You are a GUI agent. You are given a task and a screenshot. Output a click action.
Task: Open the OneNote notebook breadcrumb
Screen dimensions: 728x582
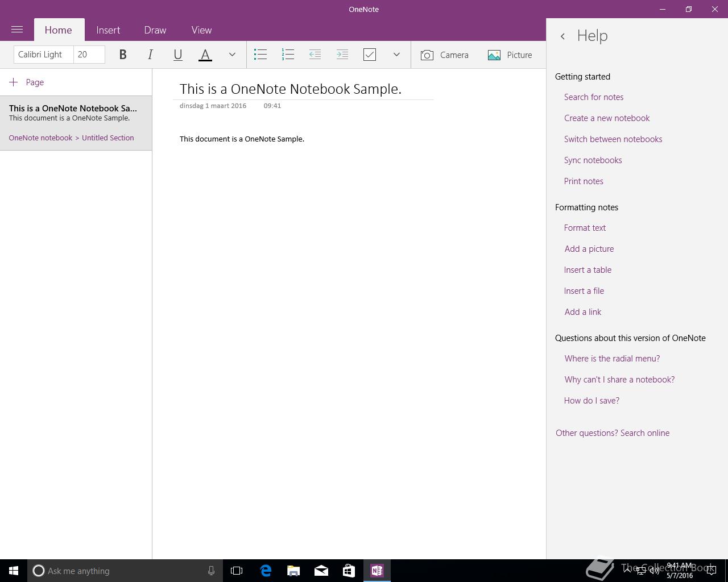pyautogui.click(x=40, y=138)
